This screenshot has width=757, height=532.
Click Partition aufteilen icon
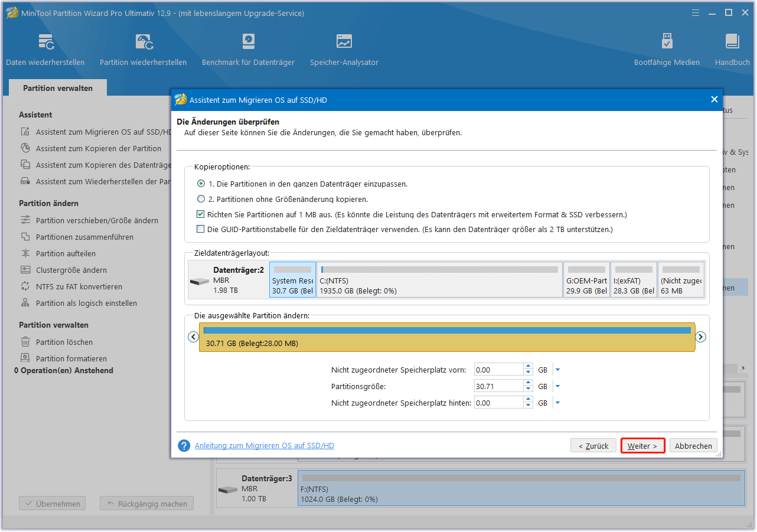click(25, 254)
